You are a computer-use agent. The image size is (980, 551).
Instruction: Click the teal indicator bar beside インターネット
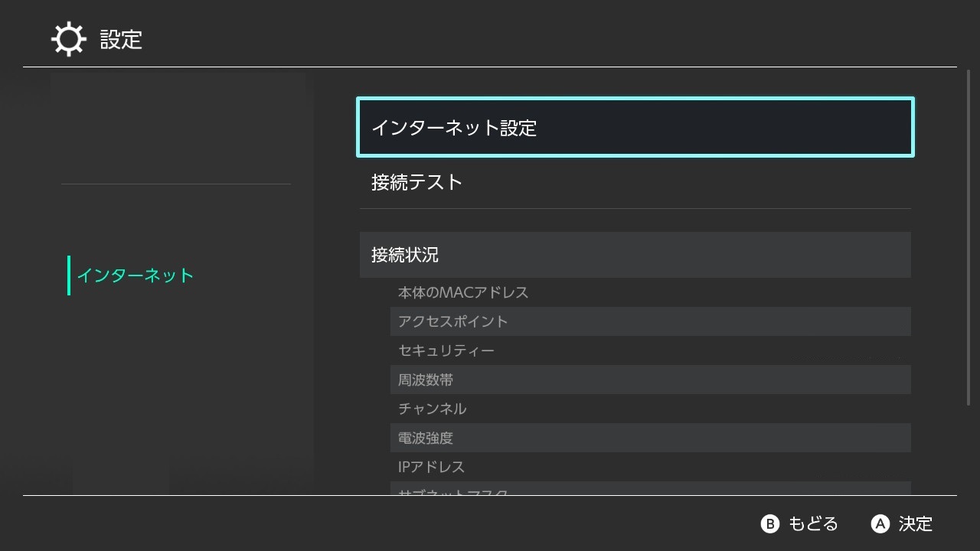69,275
